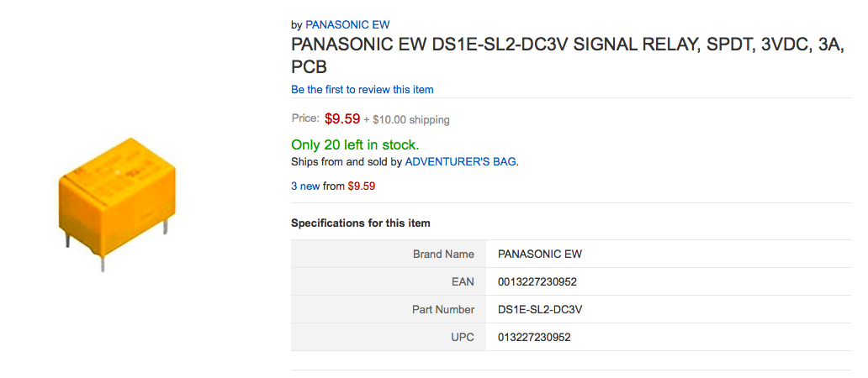Click the red $9.59 price next to 'Price:'
This screenshot has height=378, width=868.
[341, 118]
